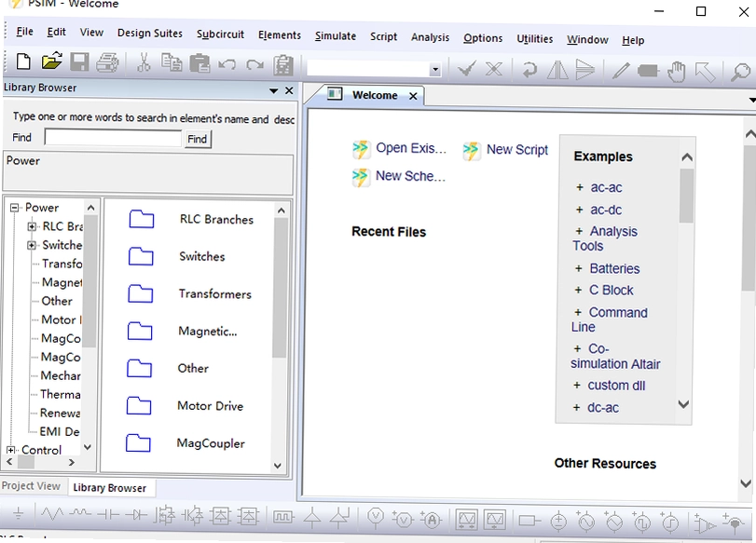The width and height of the screenshot is (756, 543).
Task: Place a Sinusoidal voltage source from the bottom bar
Action: click(x=585, y=522)
